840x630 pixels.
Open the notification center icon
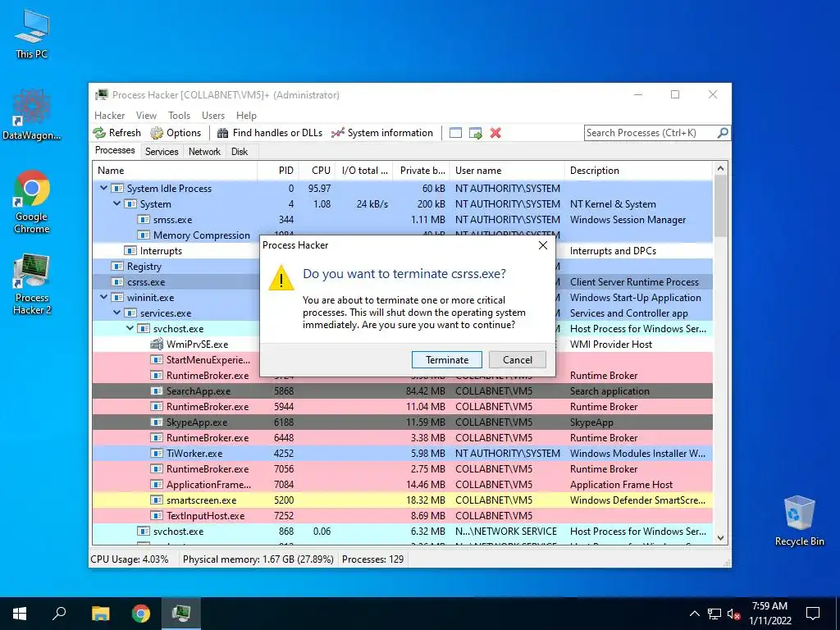point(813,614)
